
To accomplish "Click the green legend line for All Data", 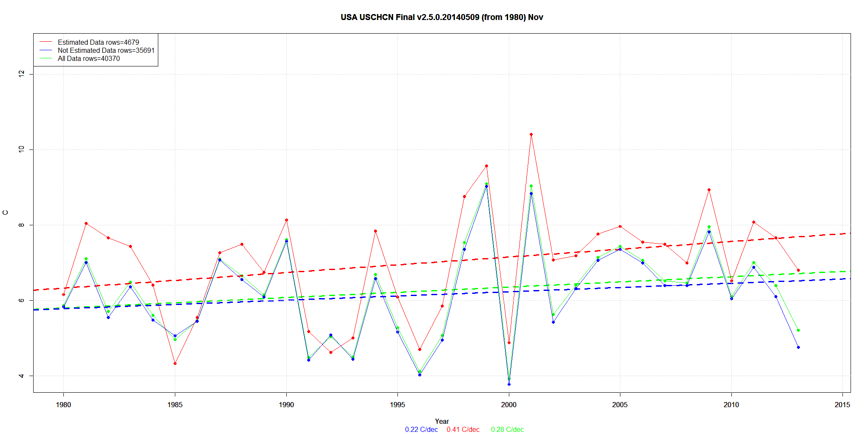I will coord(46,58).
